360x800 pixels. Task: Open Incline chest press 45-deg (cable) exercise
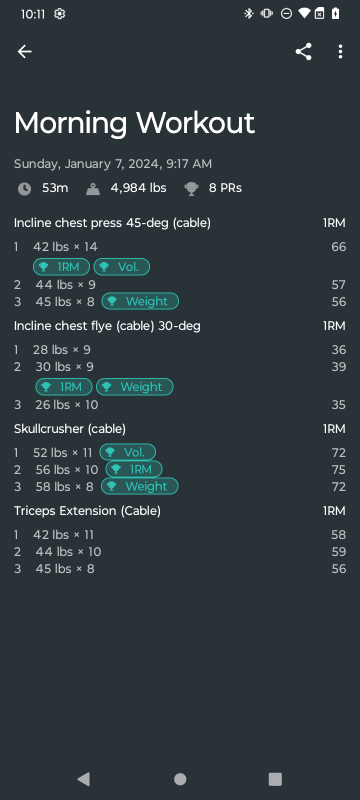112,223
